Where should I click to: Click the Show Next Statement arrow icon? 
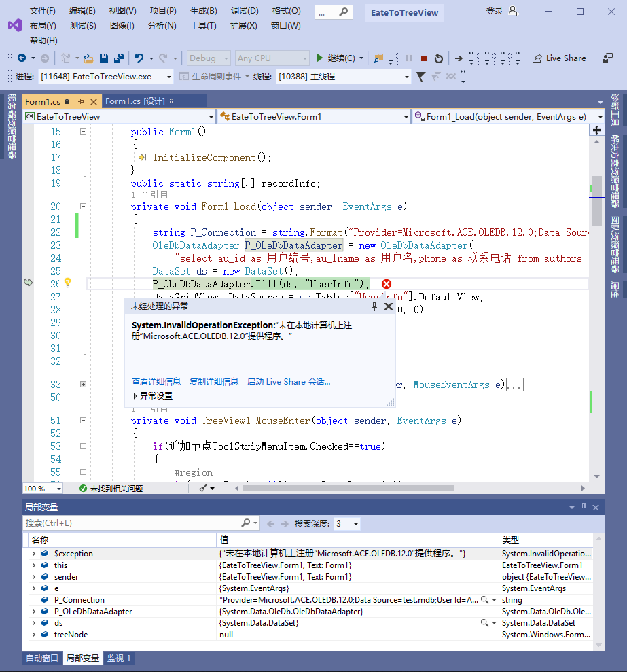click(x=459, y=58)
